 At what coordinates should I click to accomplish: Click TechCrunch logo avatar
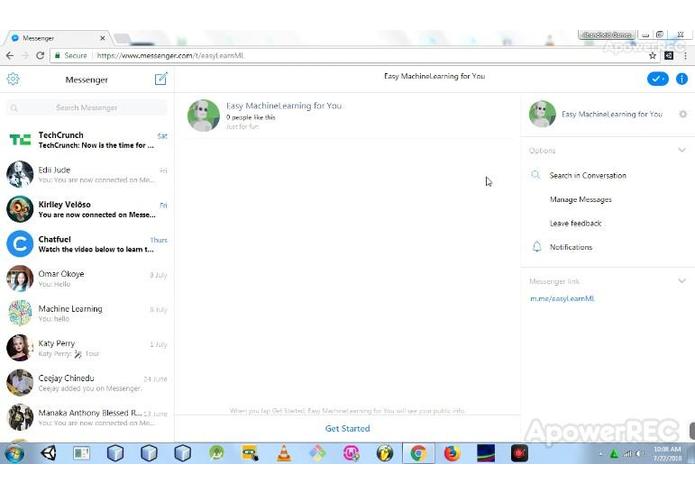coord(20,140)
